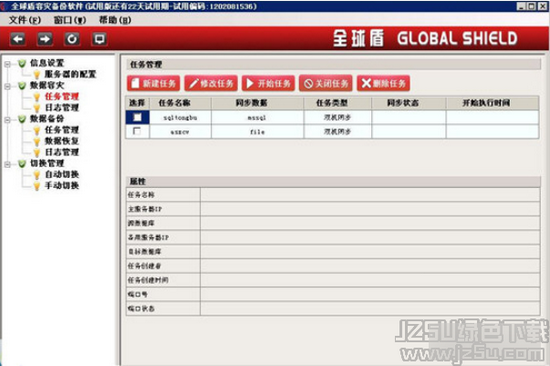Select the asxcv task name cell
The image size is (550, 366).
coord(180,132)
